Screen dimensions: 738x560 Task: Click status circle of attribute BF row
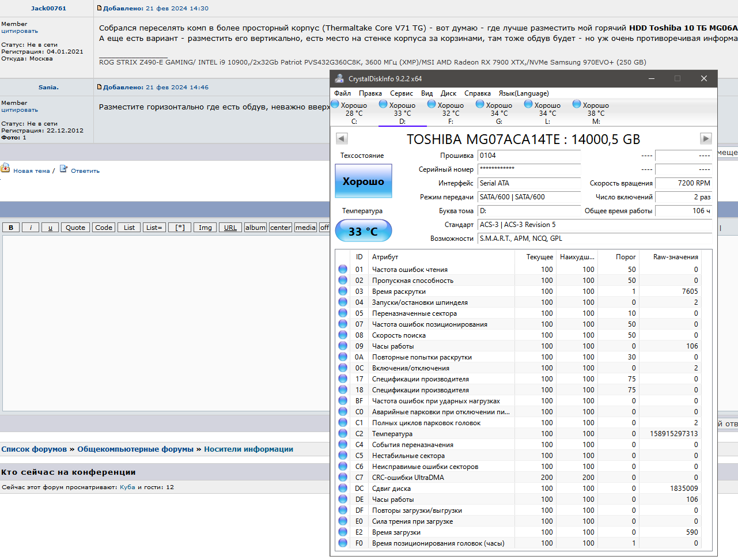click(x=343, y=400)
